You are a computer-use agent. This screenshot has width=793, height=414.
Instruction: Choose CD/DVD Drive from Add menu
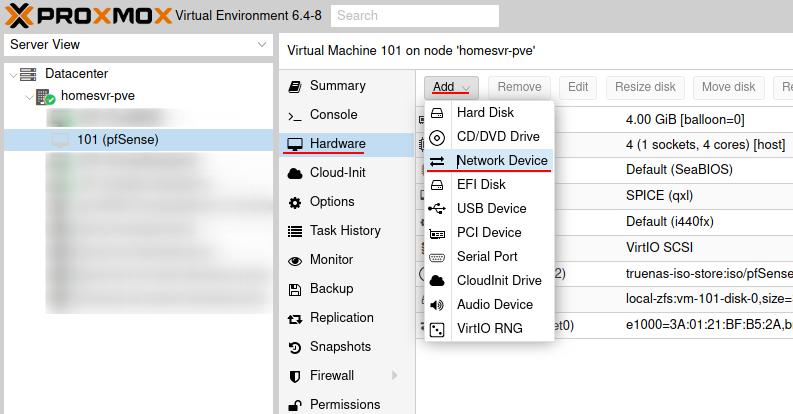click(489, 136)
